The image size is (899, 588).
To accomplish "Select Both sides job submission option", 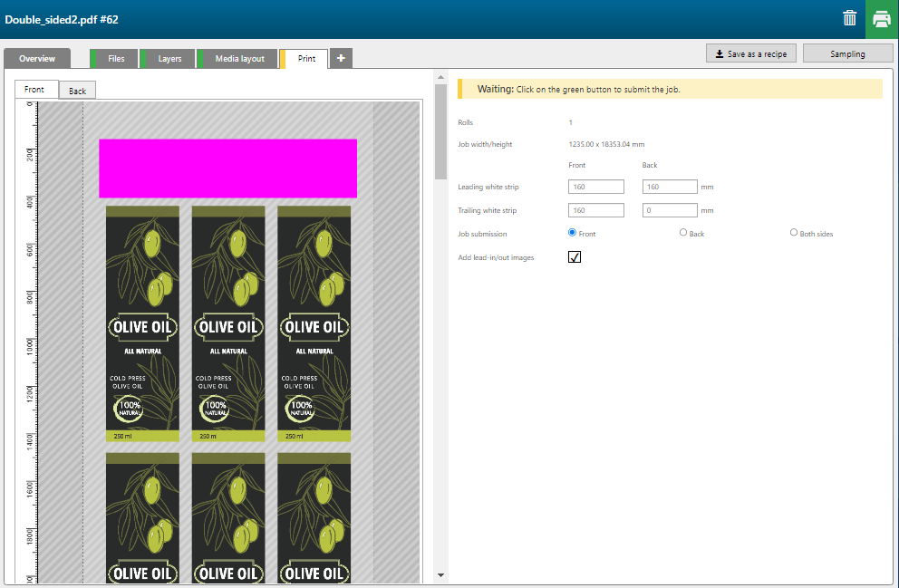I will tap(795, 233).
